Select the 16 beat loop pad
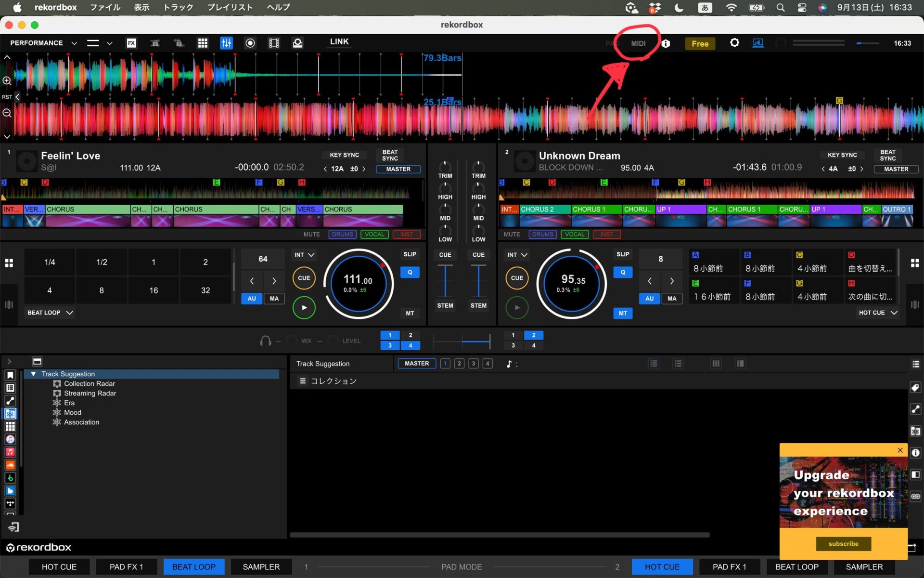 (x=154, y=290)
